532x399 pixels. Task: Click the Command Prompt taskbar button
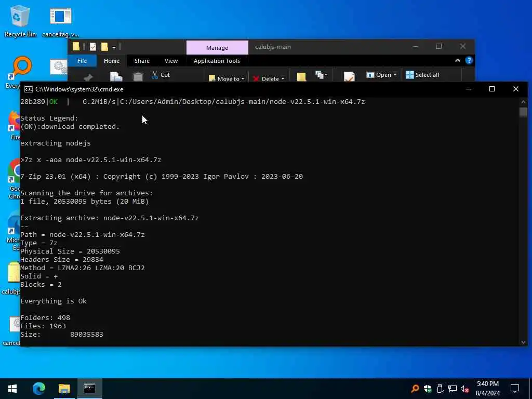[x=89, y=389]
